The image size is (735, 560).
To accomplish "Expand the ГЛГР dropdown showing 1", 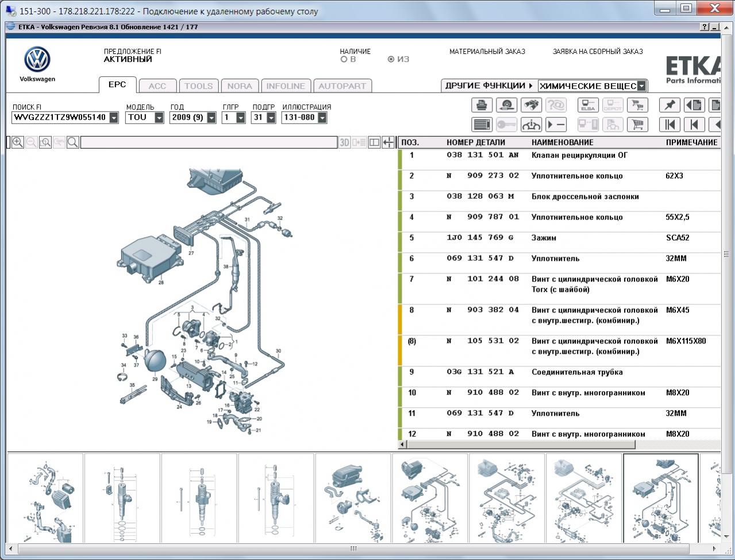I will [241, 118].
